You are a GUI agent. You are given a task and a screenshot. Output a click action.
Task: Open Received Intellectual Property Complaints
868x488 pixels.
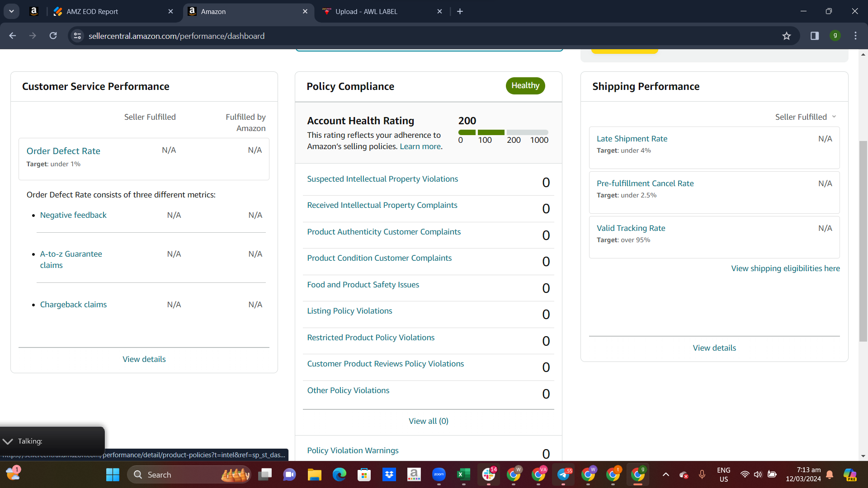coord(382,205)
